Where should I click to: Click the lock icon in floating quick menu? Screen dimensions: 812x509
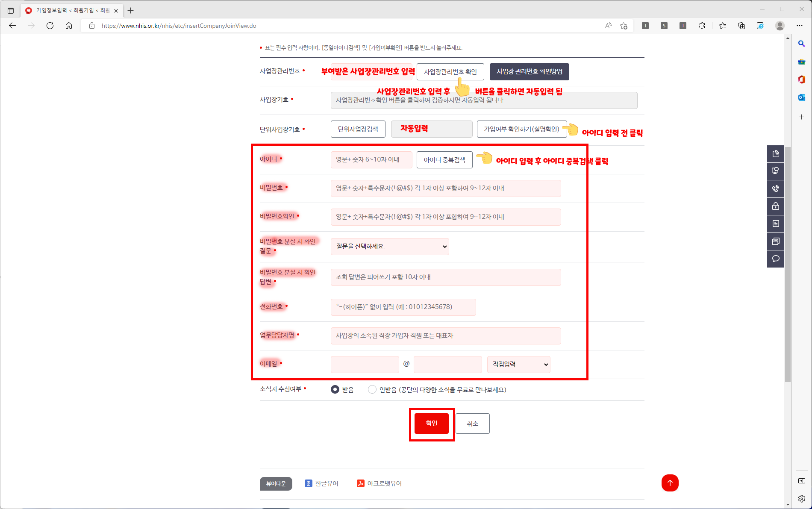pyautogui.click(x=776, y=206)
